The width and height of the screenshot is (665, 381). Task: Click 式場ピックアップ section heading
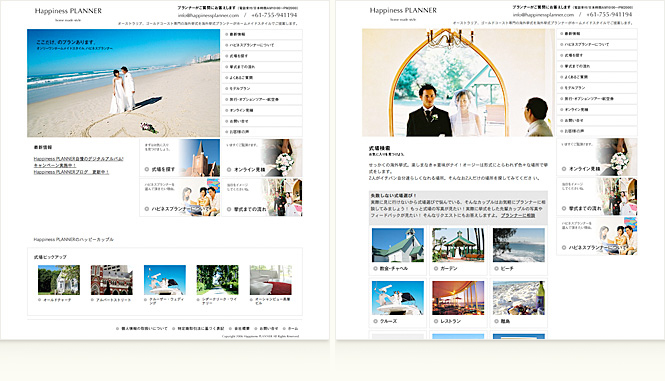pos(50,257)
